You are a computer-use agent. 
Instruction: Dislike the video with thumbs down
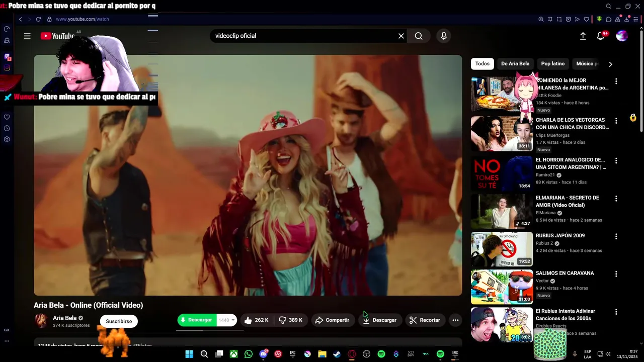290,320
